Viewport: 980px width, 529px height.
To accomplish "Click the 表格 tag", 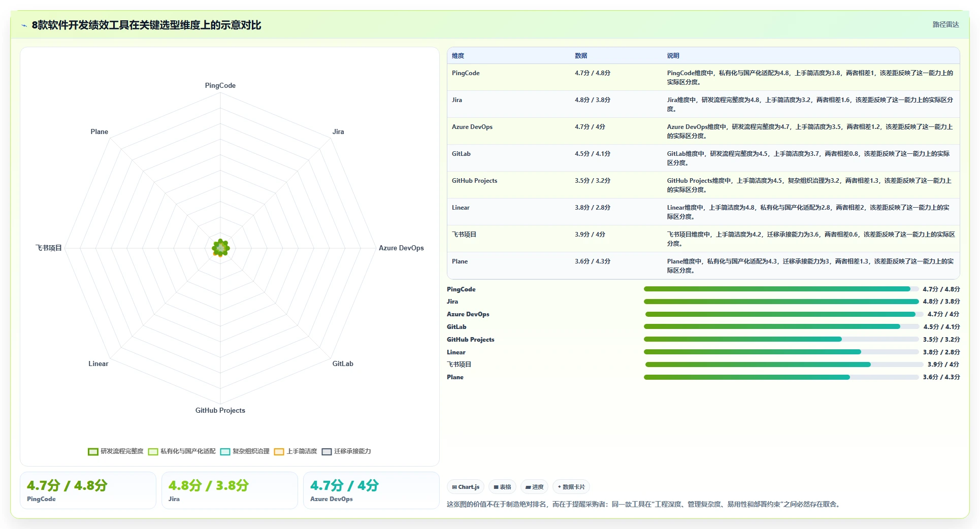I will coord(502,487).
